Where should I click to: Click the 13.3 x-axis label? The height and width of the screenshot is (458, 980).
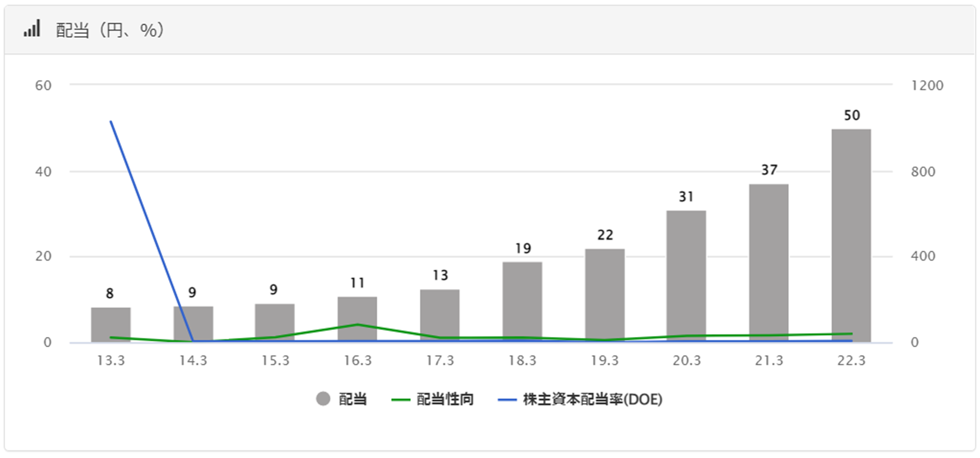(111, 361)
